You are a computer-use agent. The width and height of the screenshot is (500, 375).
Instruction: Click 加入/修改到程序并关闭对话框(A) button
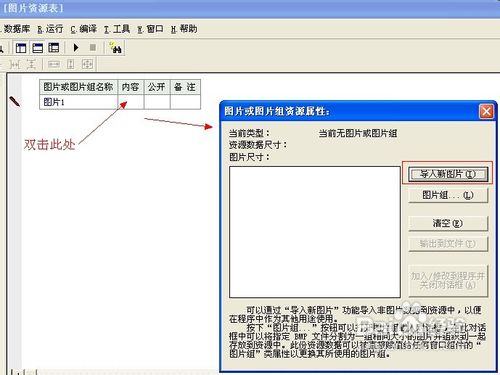[448, 281]
